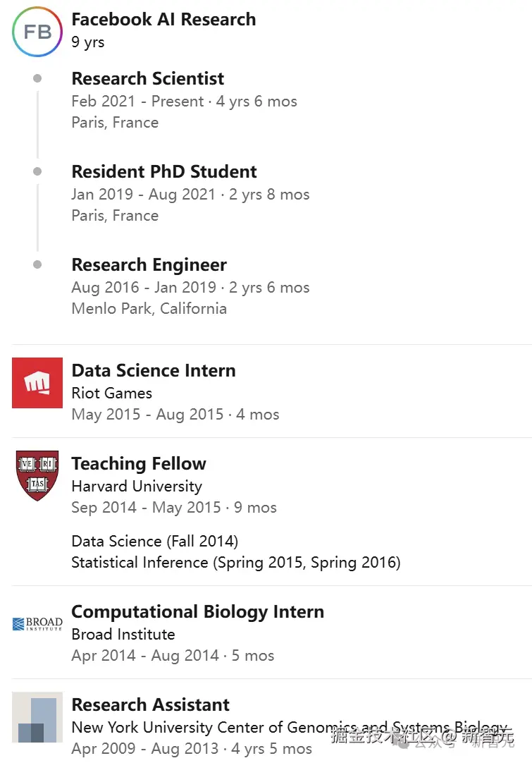Viewport: 532px width, 763px height.
Task: Click the Harvard University company name
Action: 137,486
